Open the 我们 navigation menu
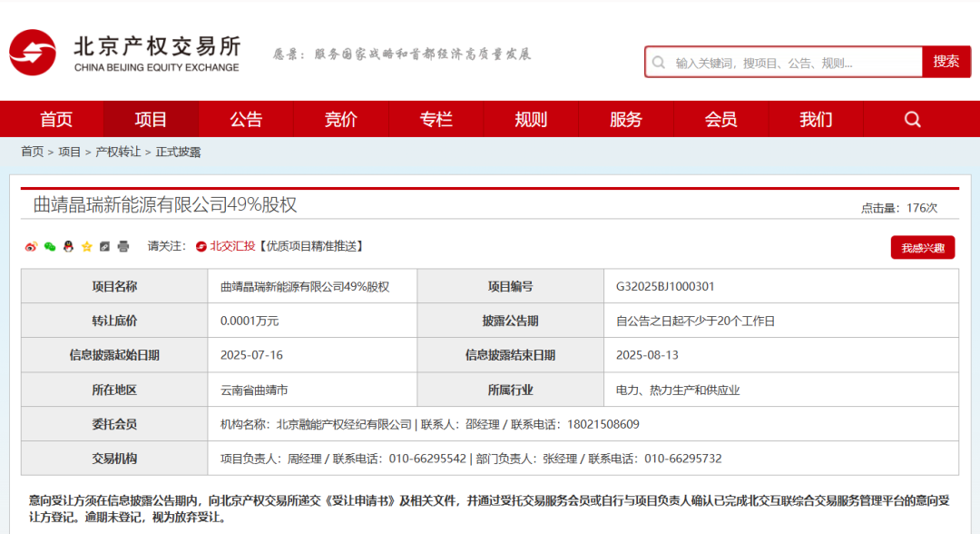 [x=817, y=119]
